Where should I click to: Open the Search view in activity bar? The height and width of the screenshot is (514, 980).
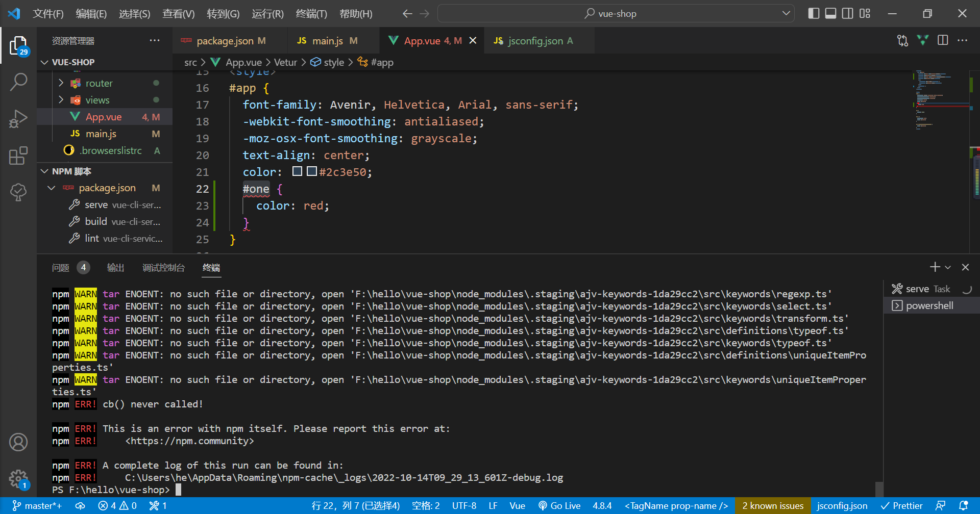[x=18, y=82]
